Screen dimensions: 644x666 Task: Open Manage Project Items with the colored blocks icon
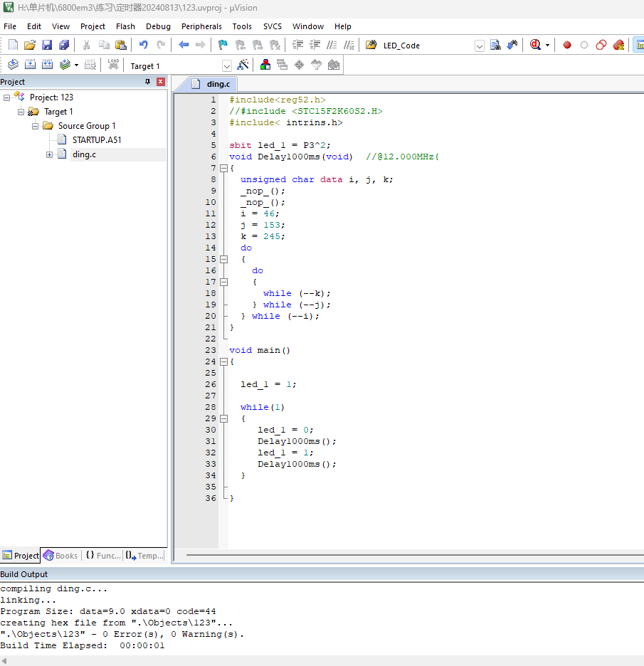pyautogui.click(x=265, y=65)
